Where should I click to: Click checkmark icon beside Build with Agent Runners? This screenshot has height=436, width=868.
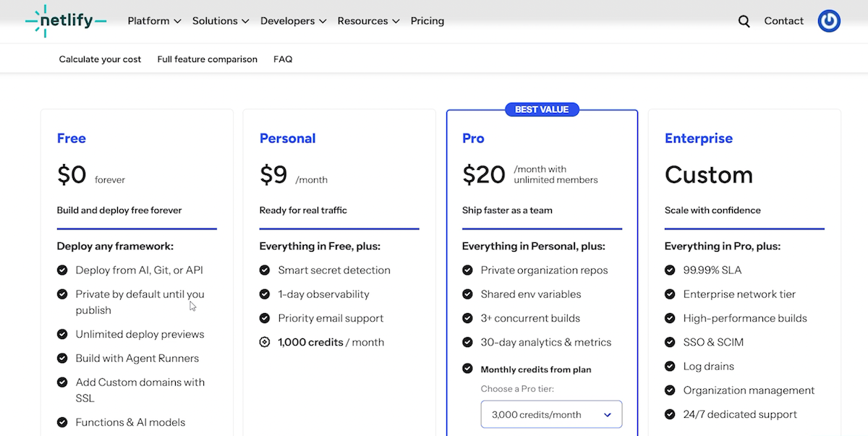coord(62,359)
